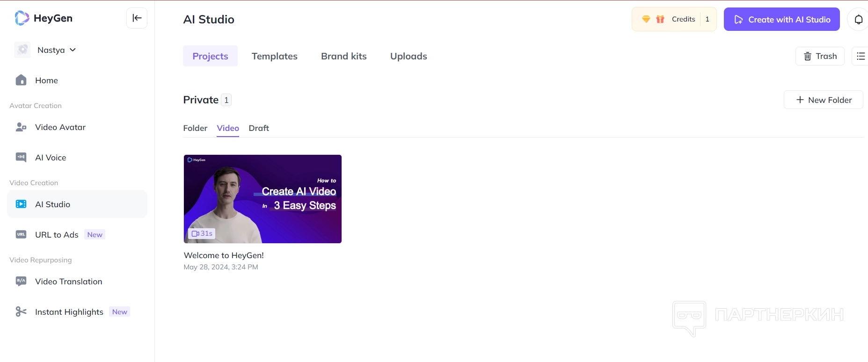The height and width of the screenshot is (362, 868).
Task: Select AI Studio in the sidebar
Action: (77, 204)
